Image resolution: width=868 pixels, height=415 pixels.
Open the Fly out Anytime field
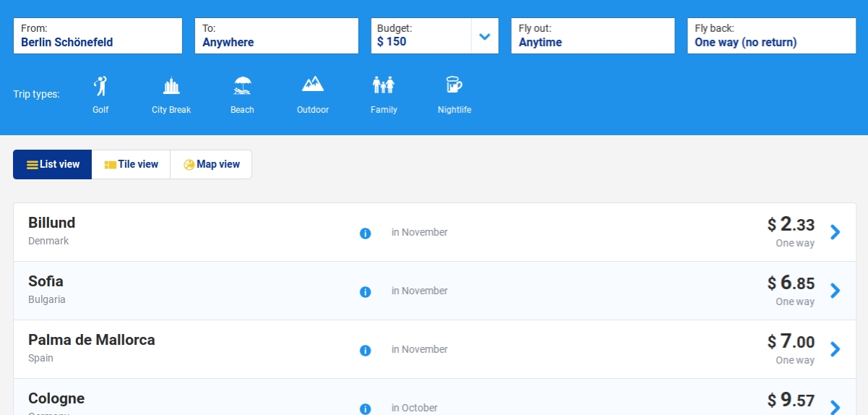coord(593,35)
